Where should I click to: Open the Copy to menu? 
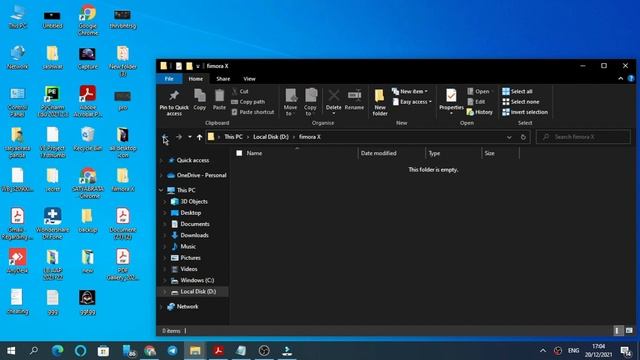(x=311, y=102)
